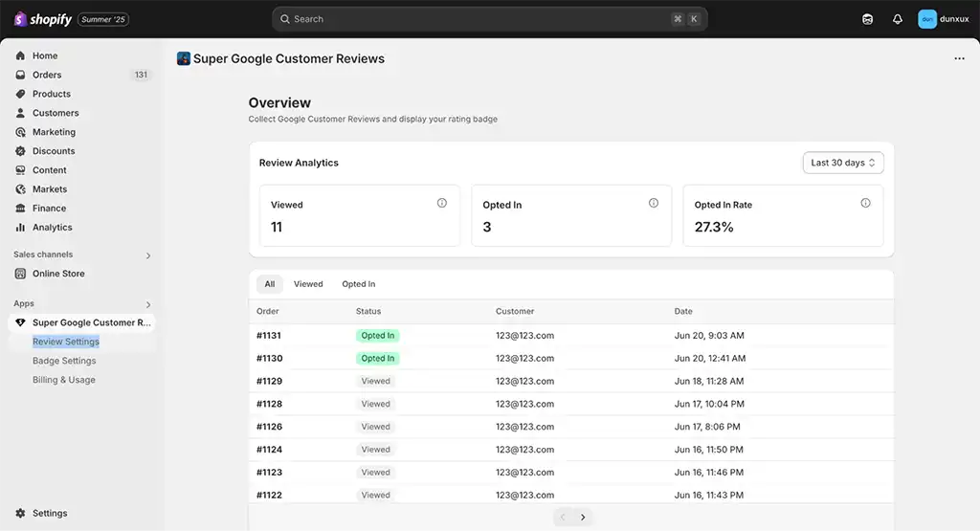Expand the Apps section chevron

point(148,305)
